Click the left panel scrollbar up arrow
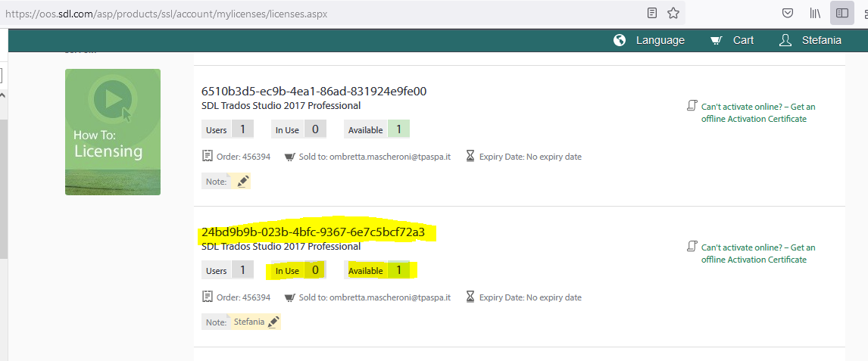 (x=2, y=95)
